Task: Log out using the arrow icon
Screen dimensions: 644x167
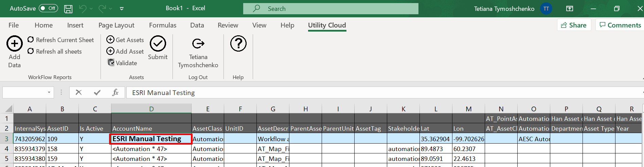Action: [198, 44]
